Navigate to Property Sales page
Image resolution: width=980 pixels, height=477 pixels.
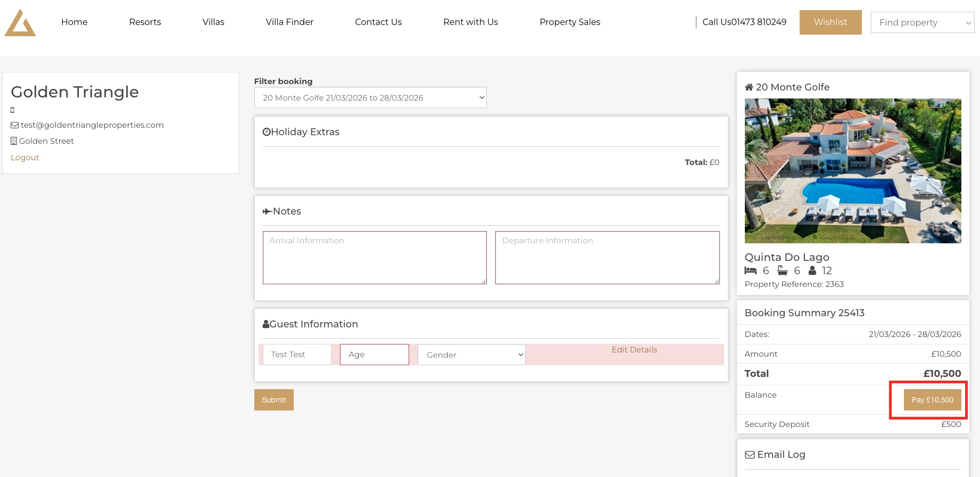coord(570,22)
